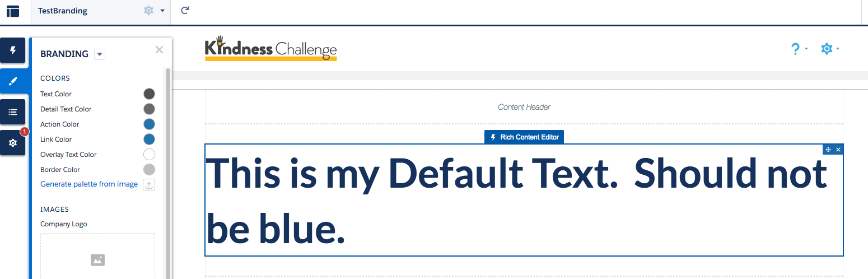Click the upload image icon for palette

pyautogui.click(x=149, y=185)
